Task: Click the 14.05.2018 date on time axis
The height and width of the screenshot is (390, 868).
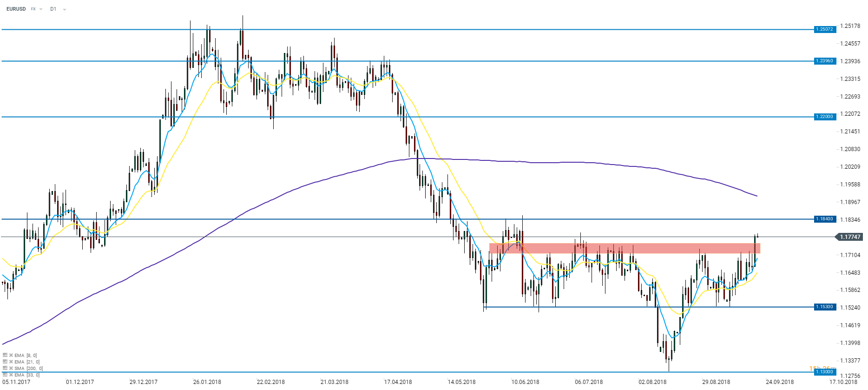Action: click(462, 382)
